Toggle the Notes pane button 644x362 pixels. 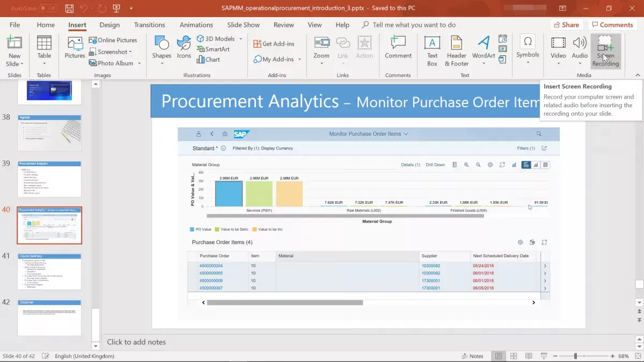pyautogui.click(x=472, y=356)
